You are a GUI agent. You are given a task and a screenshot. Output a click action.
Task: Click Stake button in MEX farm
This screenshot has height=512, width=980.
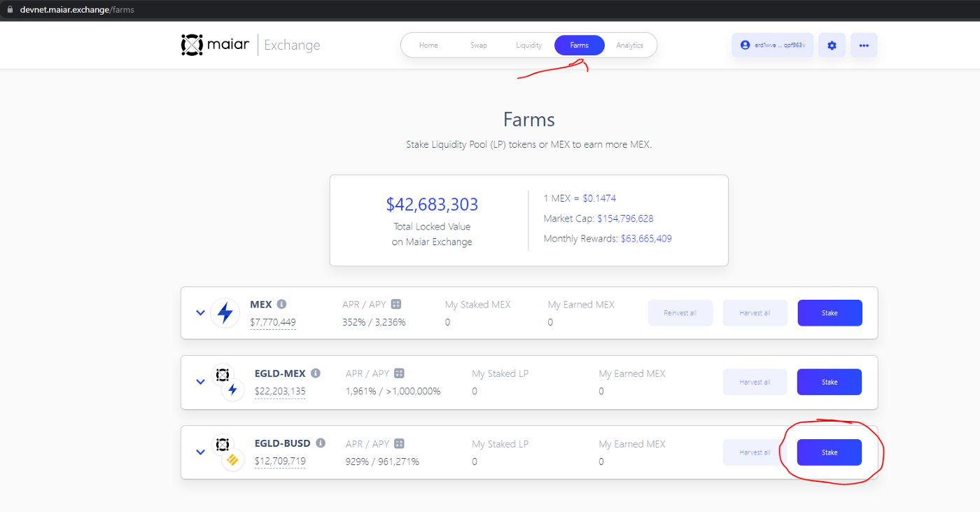point(829,313)
